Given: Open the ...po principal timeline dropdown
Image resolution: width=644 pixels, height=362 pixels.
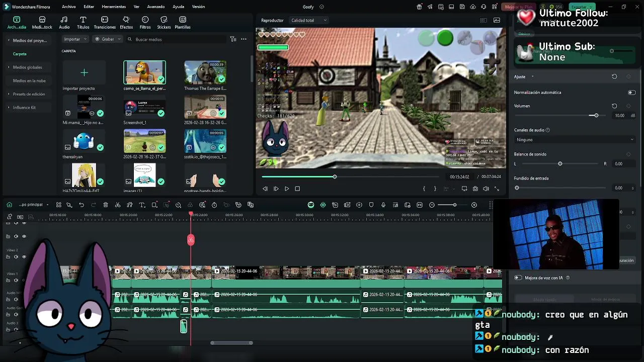Looking at the screenshot, I should pos(34,205).
